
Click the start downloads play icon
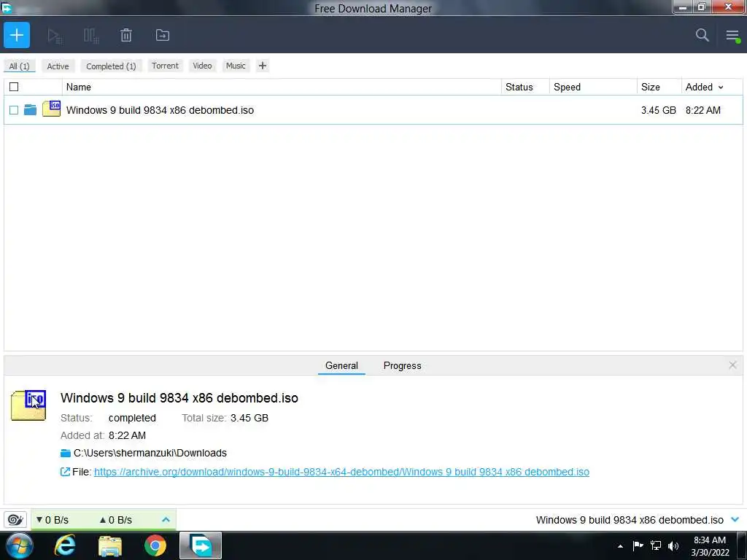[55, 36]
